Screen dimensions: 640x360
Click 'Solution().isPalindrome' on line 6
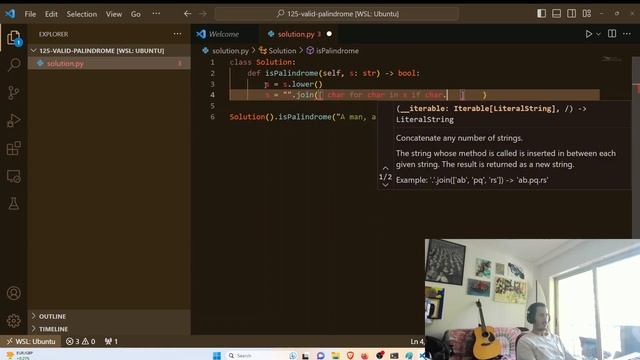pos(280,117)
